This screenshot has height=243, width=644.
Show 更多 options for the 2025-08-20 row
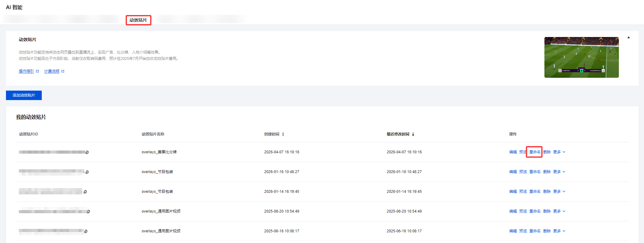[x=559, y=211]
